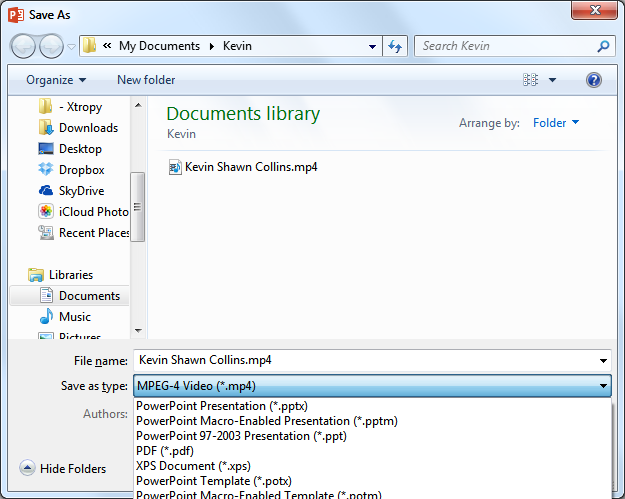Click the Back navigation arrow
625x499 pixels.
[23, 46]
